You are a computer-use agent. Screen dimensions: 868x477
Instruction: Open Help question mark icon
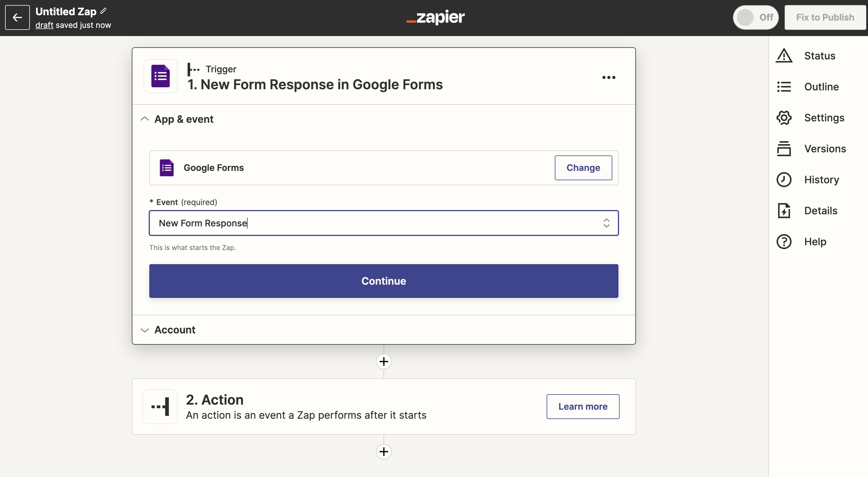click(x=784, y=242)
